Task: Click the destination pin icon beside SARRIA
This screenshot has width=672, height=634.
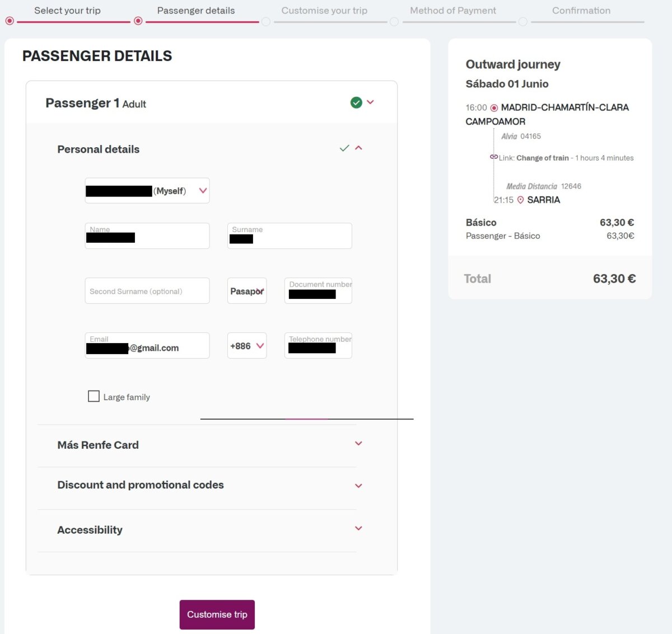Action: click(x=520, y=200)
